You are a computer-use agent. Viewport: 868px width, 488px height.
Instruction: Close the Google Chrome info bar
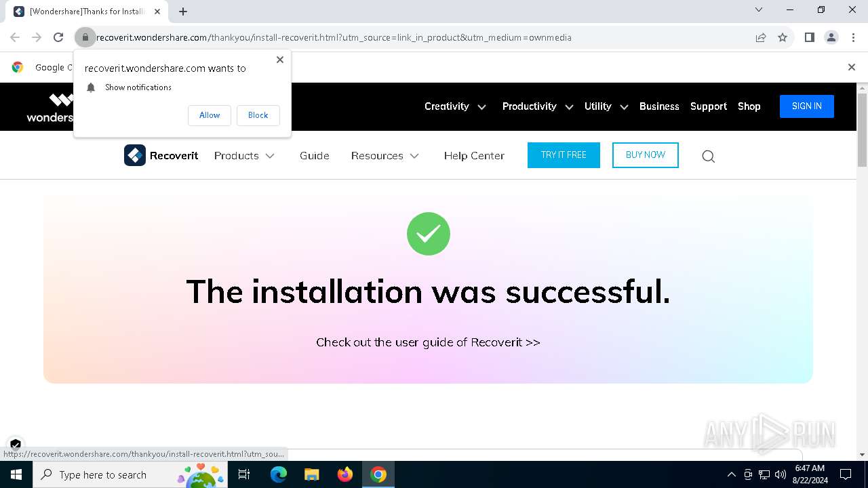852,67
